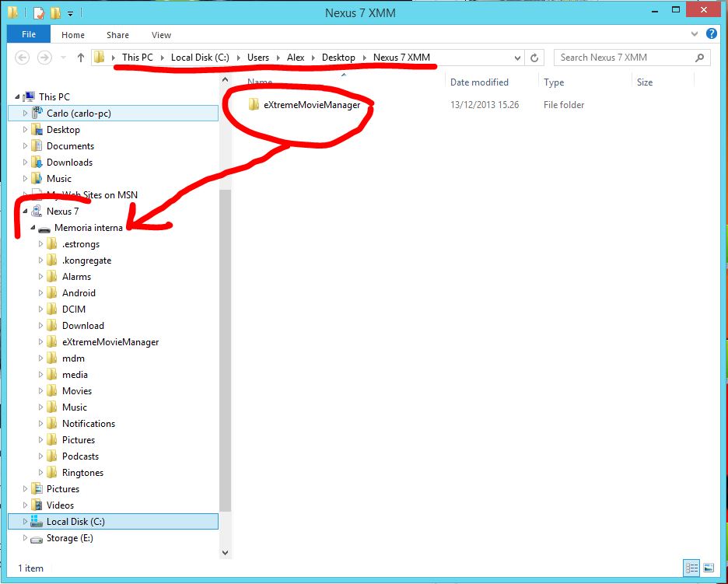Expand the Local Disk (C:) node

pos(25,522)
